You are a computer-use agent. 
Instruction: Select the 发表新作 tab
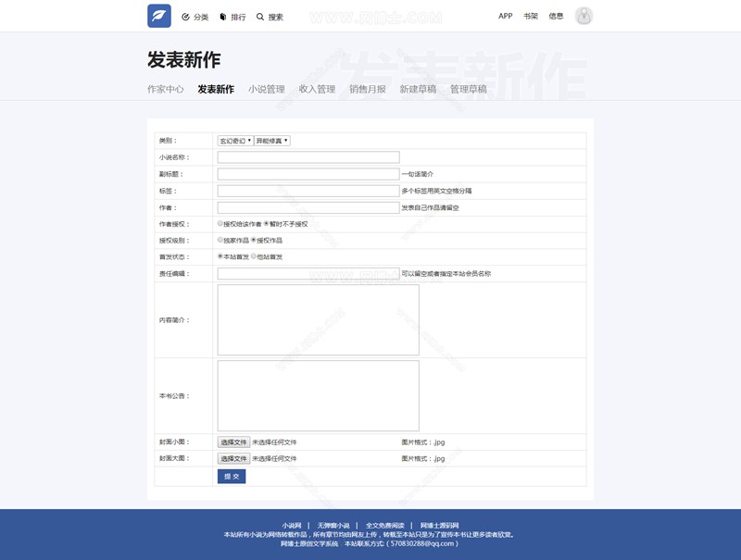pyautogui.click(x=216, y=89)
